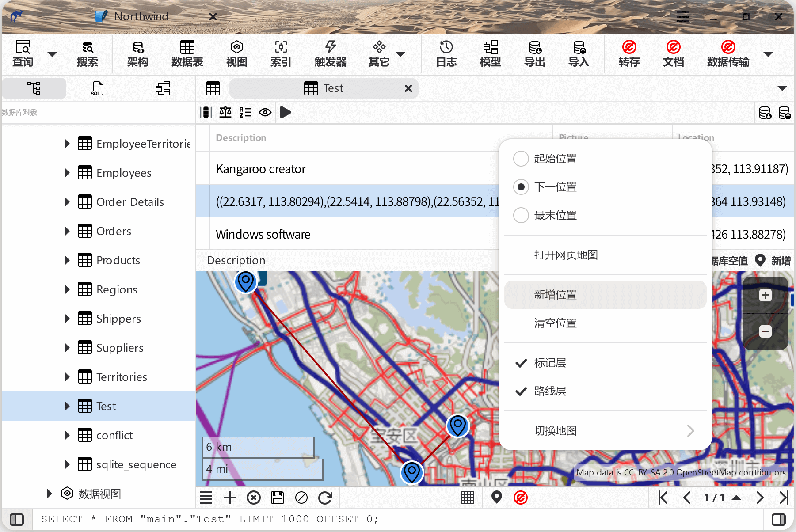The image size is (796, 532).
Task: Click the save icon in bottom toolbar
Action: click(x=278, y=498)
